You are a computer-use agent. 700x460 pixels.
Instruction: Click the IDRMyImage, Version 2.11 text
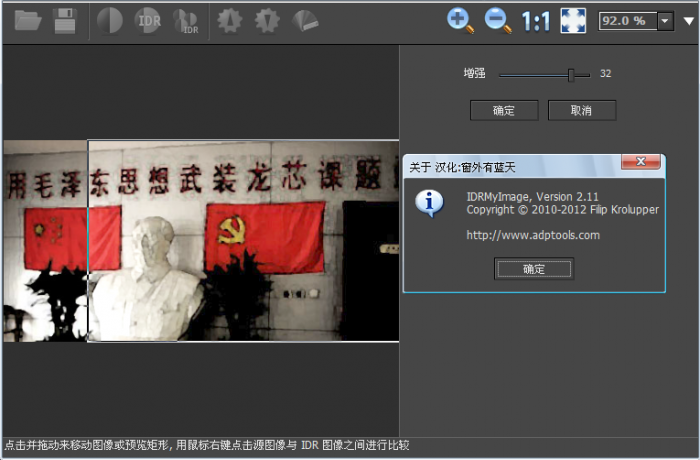click(532, 197)
